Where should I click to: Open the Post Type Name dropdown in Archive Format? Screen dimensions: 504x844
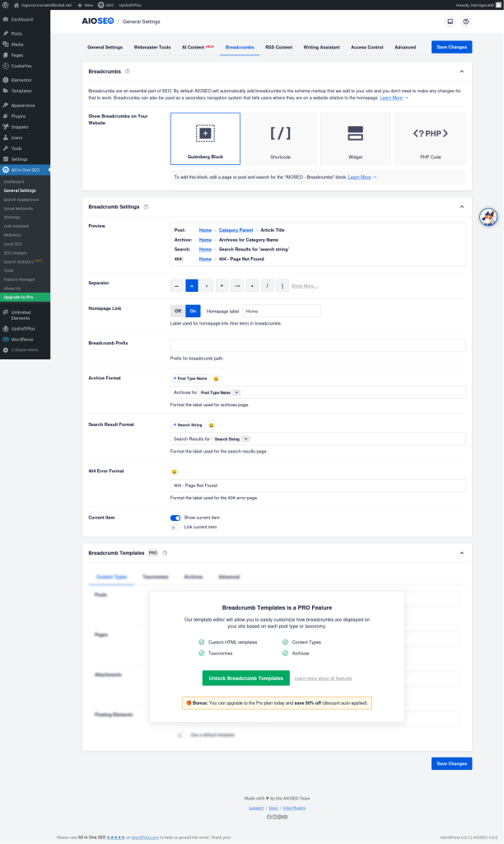tap(220, 392)
